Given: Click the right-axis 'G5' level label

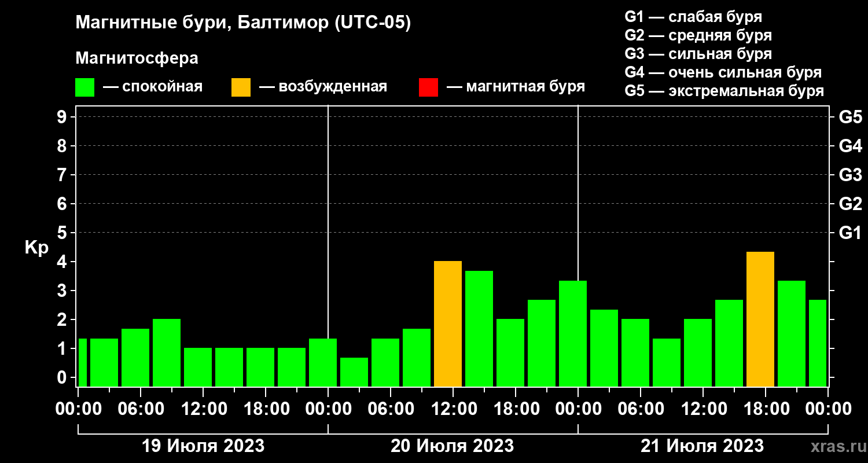Looking at the screenshot, I should coord(850,117).
